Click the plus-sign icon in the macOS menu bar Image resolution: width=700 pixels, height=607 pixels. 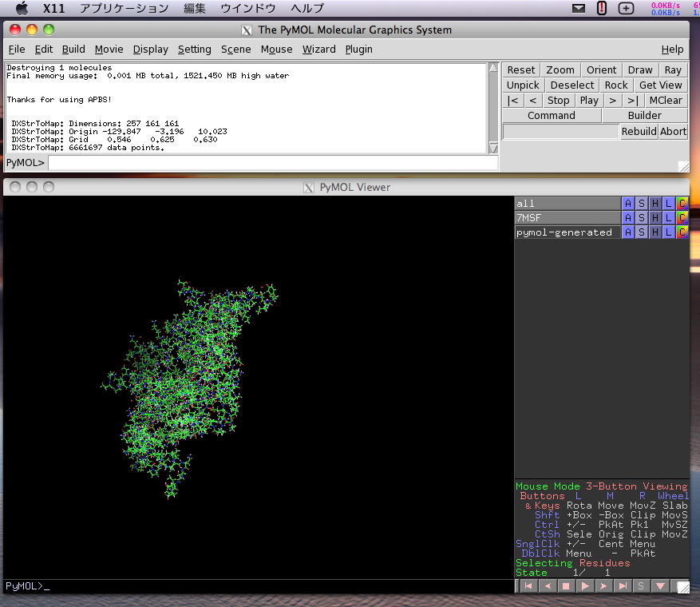pyautogui.click(x=626, y=8)
